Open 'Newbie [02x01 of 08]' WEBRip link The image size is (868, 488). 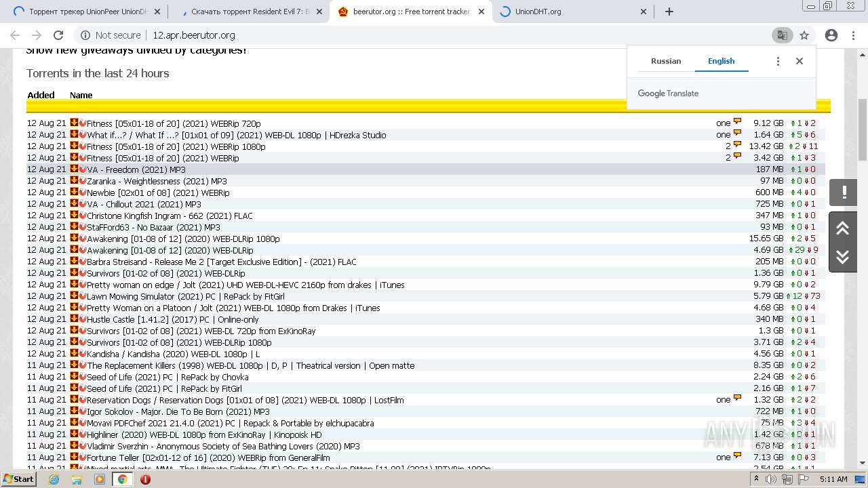pyautogui.click(x=158, y=192)
